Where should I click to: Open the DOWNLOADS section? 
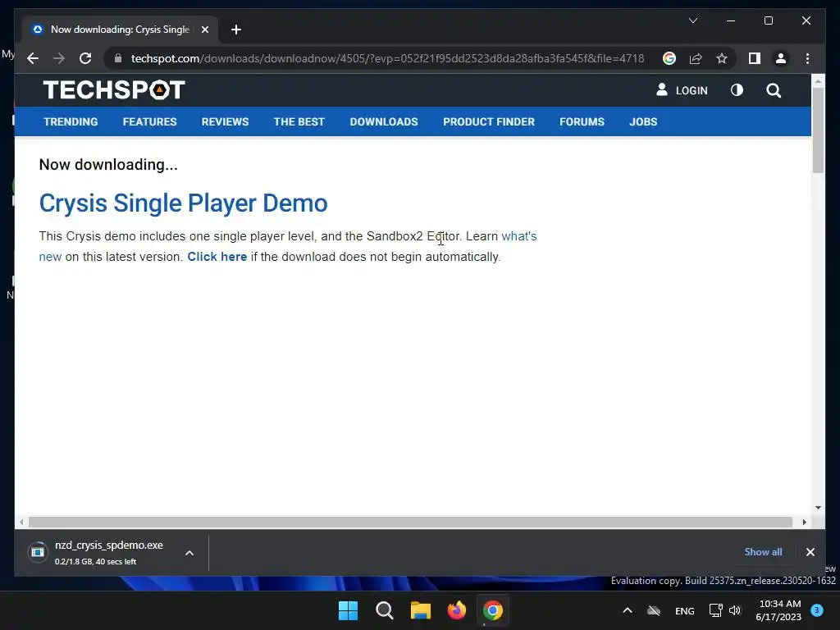coord(384,121)
